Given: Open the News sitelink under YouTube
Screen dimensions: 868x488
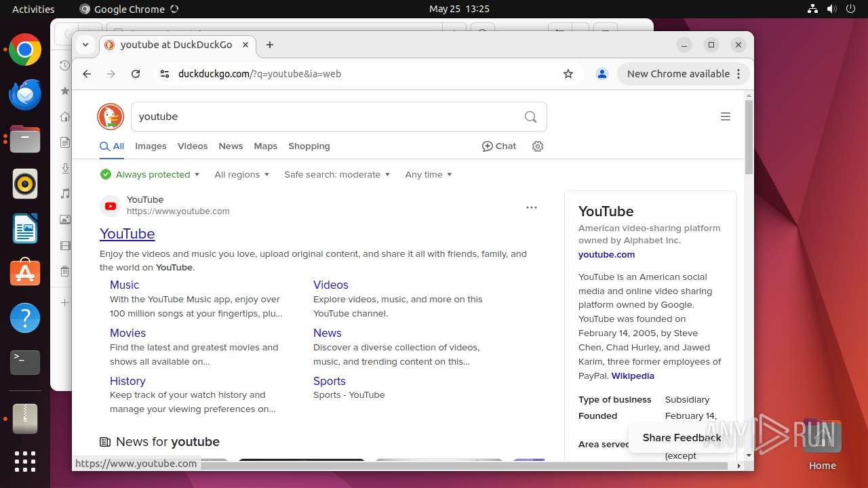Looking at the screenshot, I should point(328,333).
